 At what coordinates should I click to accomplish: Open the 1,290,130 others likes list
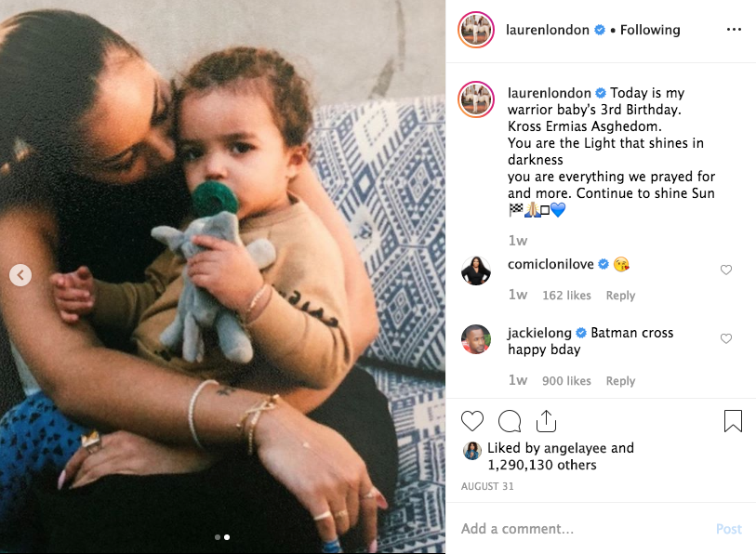point(542,465)
